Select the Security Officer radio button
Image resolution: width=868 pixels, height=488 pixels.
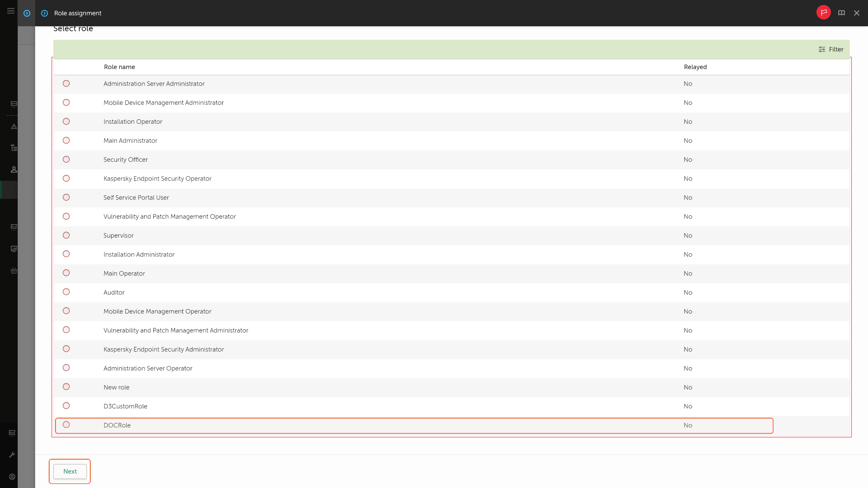[x=66, y=159]
